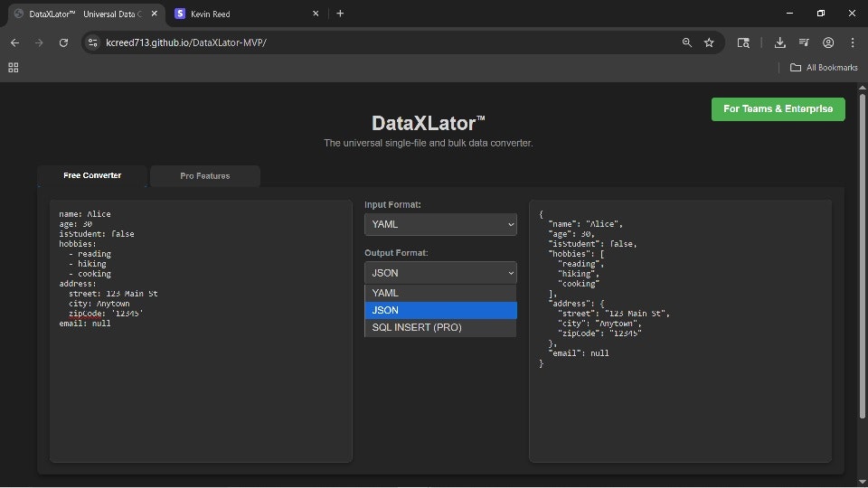Screen dimensions: 868x488
Task: Click the 'email: null' input line
Action: [x=85, y=324]
